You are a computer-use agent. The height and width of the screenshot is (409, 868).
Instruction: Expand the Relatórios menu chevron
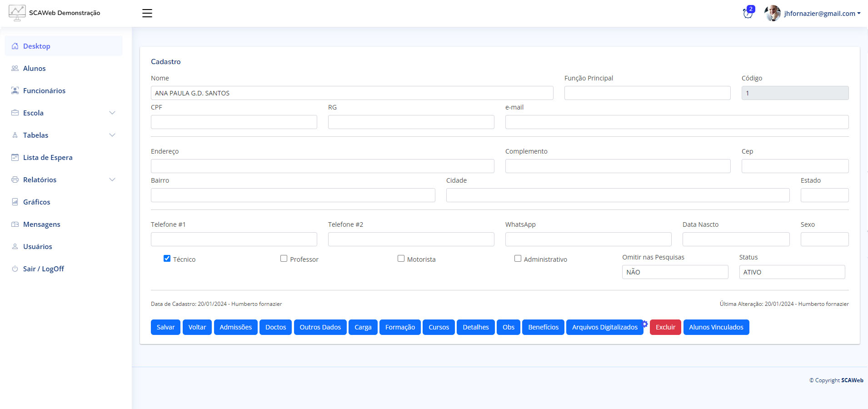112,180
